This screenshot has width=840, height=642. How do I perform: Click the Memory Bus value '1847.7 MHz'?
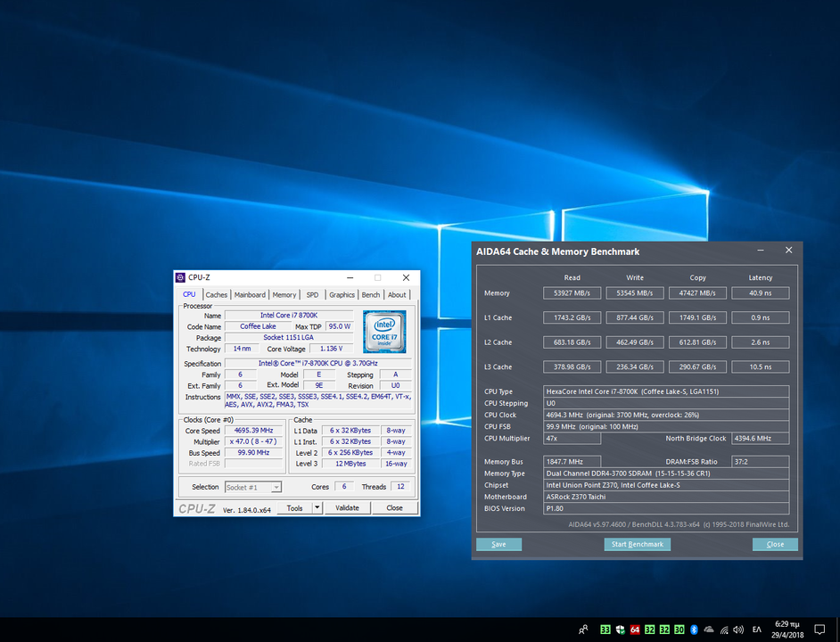[572, 462]
